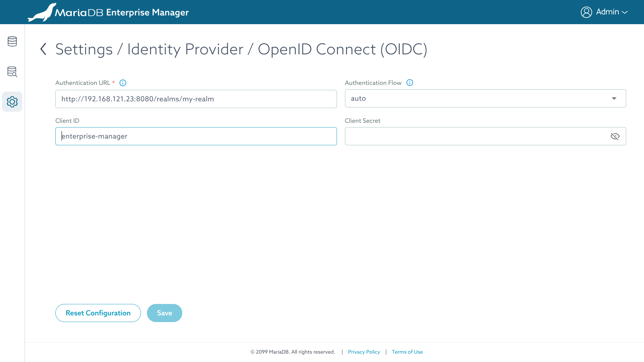
Task: Click info icon beside Authentication Flow
Action: tap(409, 83)
